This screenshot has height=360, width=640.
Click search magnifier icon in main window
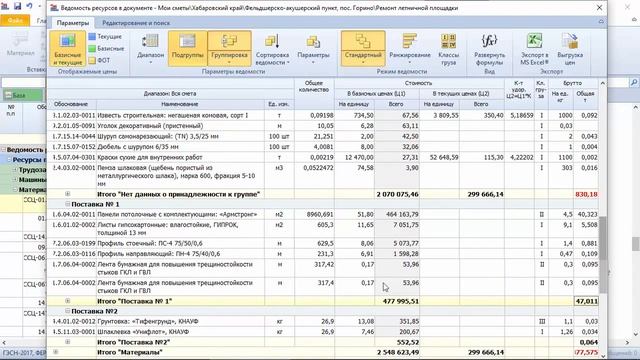633,82
